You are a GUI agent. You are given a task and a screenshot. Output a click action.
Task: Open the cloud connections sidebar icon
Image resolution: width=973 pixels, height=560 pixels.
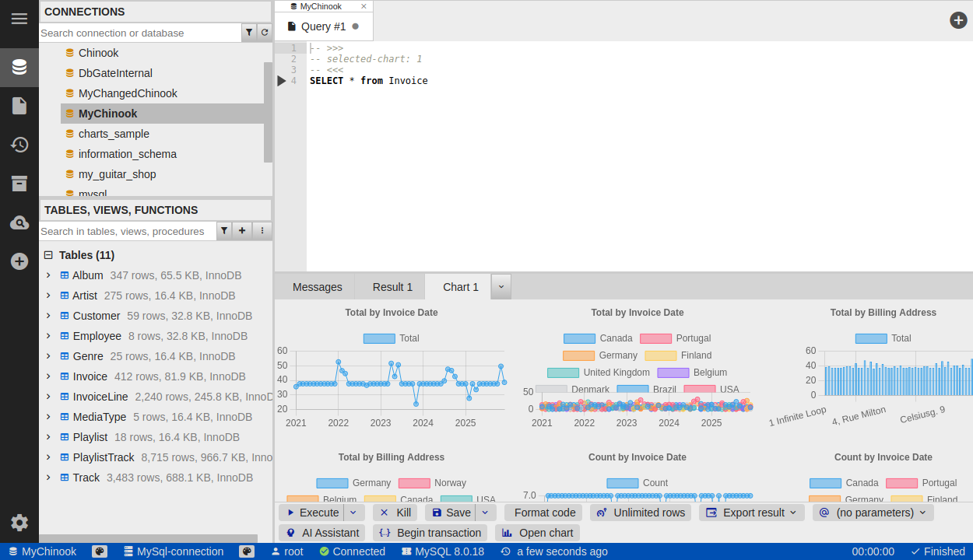tap(19, 223)
